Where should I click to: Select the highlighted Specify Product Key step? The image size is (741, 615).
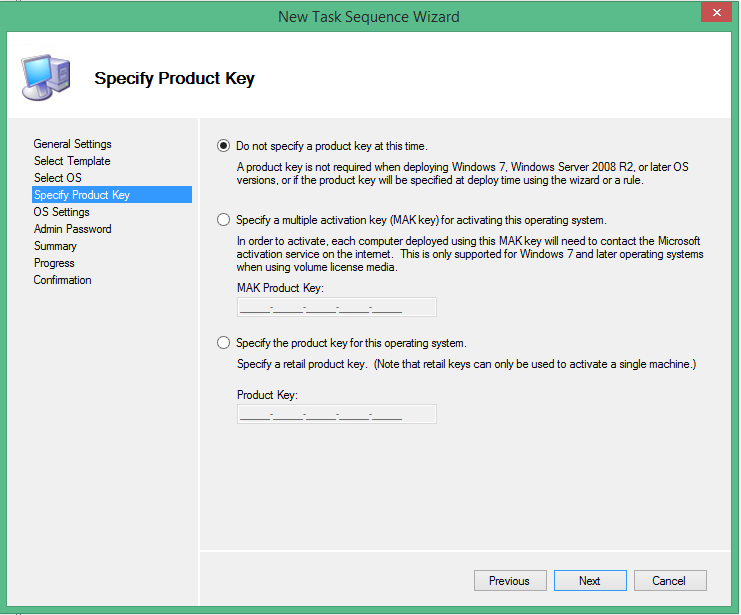(82, 195)
